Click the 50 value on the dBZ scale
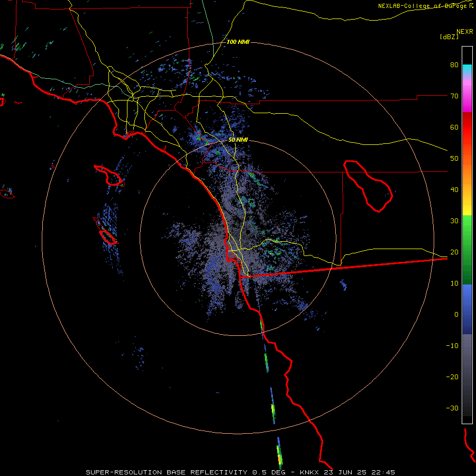The width and height of the screenshot is (476, 476). tap(454, 159)
